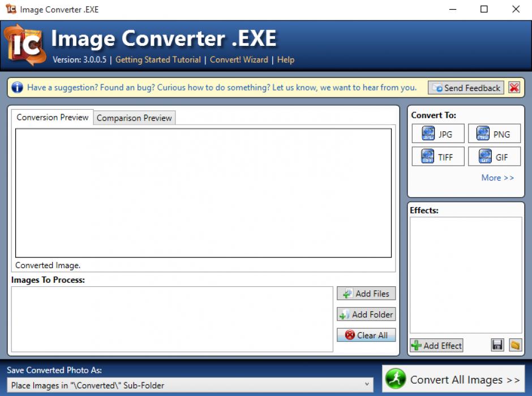Click the blue info icon in feedback bar

18,88
